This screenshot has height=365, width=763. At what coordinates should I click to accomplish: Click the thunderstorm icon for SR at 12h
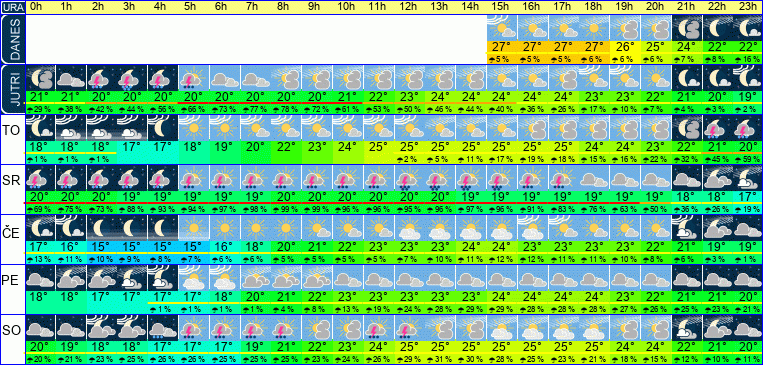409,178
